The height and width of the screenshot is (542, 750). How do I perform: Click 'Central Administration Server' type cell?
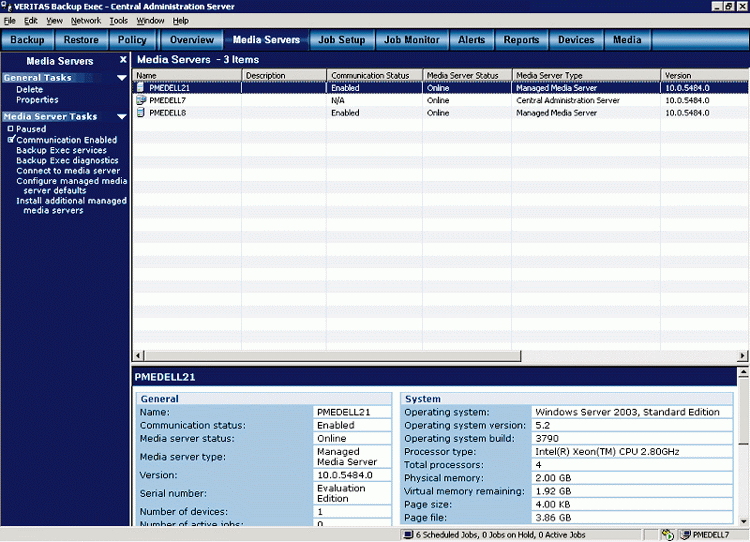click(x=568, y=100)
